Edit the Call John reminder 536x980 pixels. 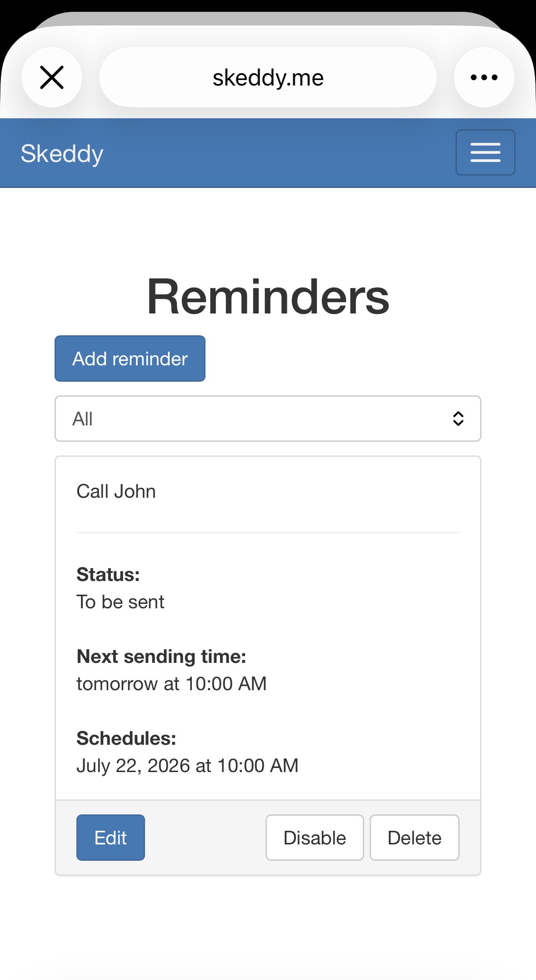pos(110,838)
